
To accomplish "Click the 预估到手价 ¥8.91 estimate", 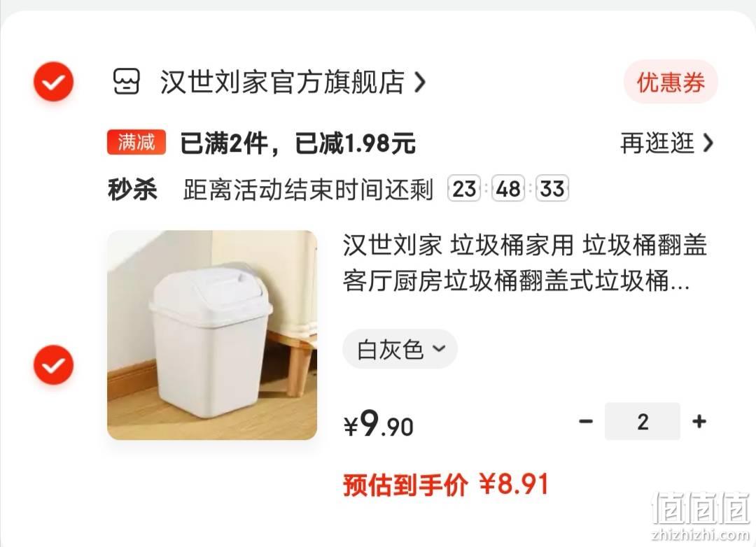I will click(x=446, y=484).
